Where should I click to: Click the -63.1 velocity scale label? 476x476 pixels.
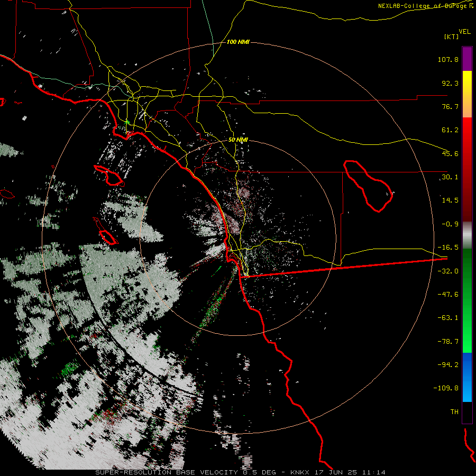coord(448,318)
